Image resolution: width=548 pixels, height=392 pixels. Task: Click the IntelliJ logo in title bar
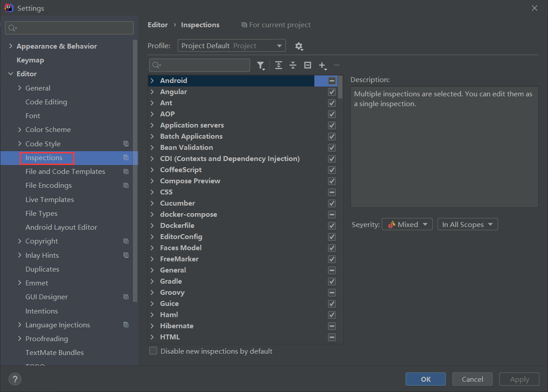click(9, 8)
